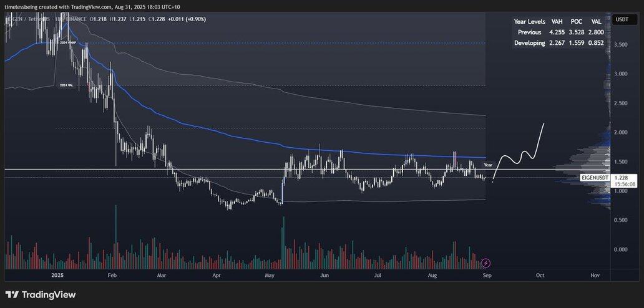This screenshot has width=644, height=308.
Task: Click the POC column header
Action: [577, 21]
